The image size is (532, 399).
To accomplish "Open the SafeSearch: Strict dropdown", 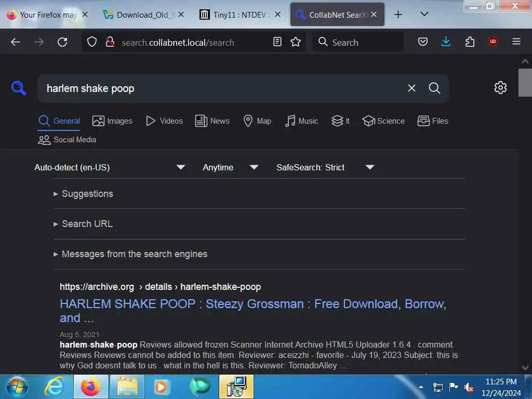I will coord(325,167).
